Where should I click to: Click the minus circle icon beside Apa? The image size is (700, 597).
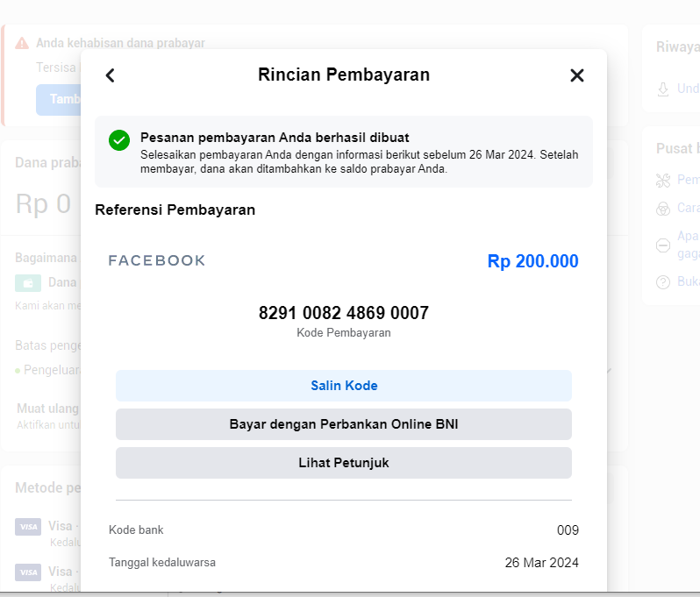663,245
